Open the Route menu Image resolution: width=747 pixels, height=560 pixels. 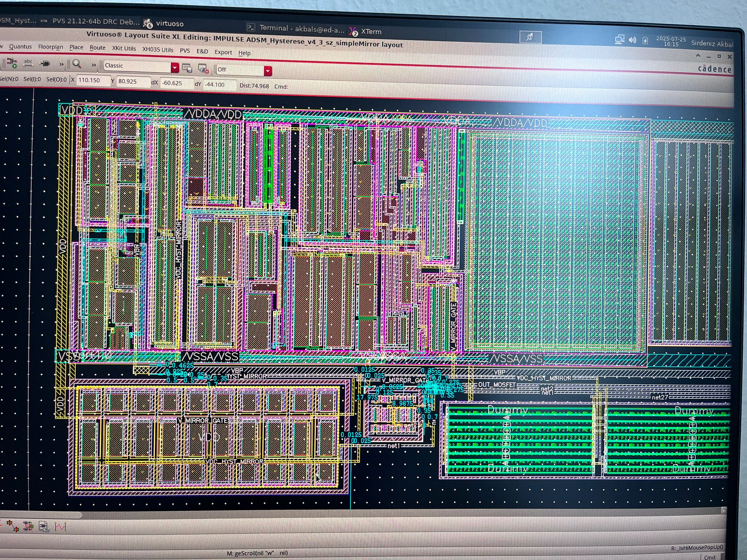(x=97, y=48)
